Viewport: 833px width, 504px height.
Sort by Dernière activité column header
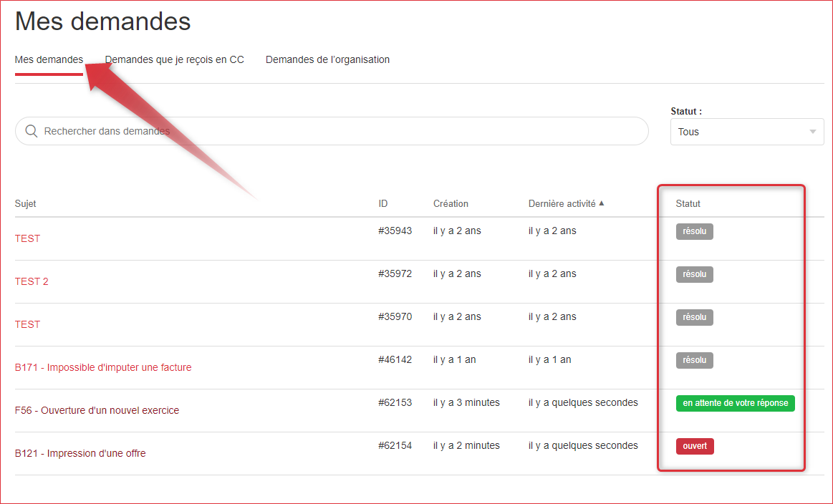(562, 203)
